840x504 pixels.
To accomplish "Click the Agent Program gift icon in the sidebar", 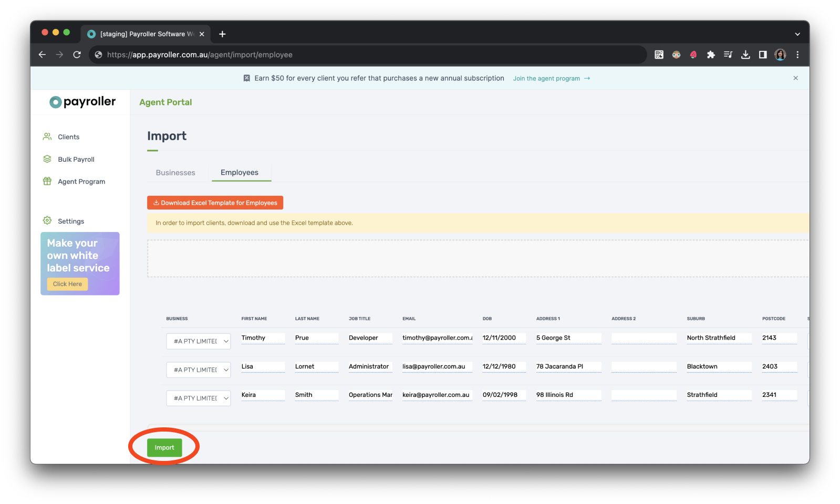I will coord(47,181).
